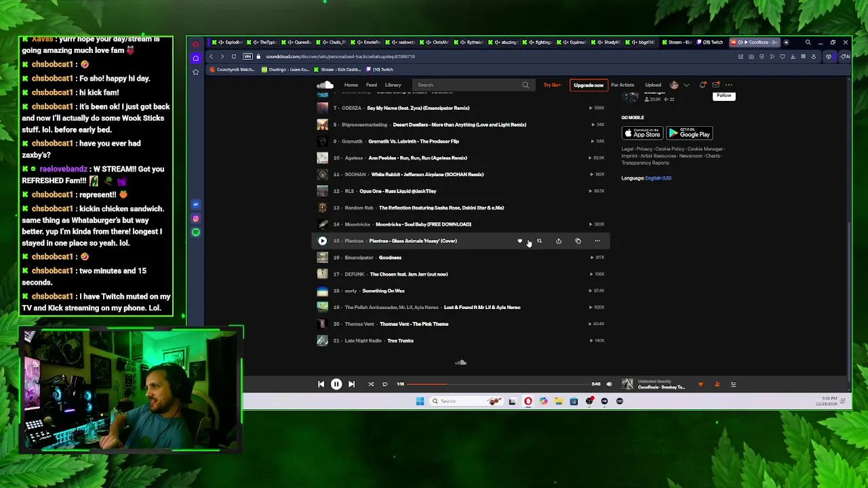Open the Upload page

[653, 85]
